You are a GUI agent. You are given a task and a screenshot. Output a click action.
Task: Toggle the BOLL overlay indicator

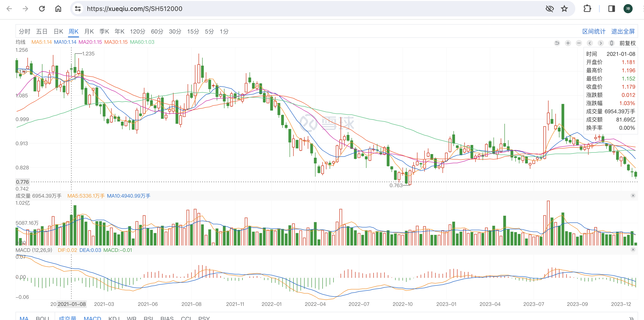[42, 318]
